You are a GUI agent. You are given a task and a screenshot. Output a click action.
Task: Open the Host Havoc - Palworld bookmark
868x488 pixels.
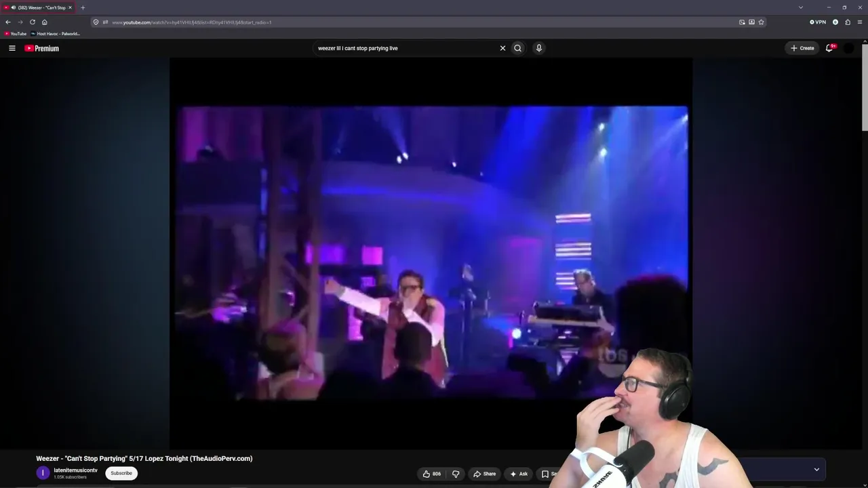point(56,34)
